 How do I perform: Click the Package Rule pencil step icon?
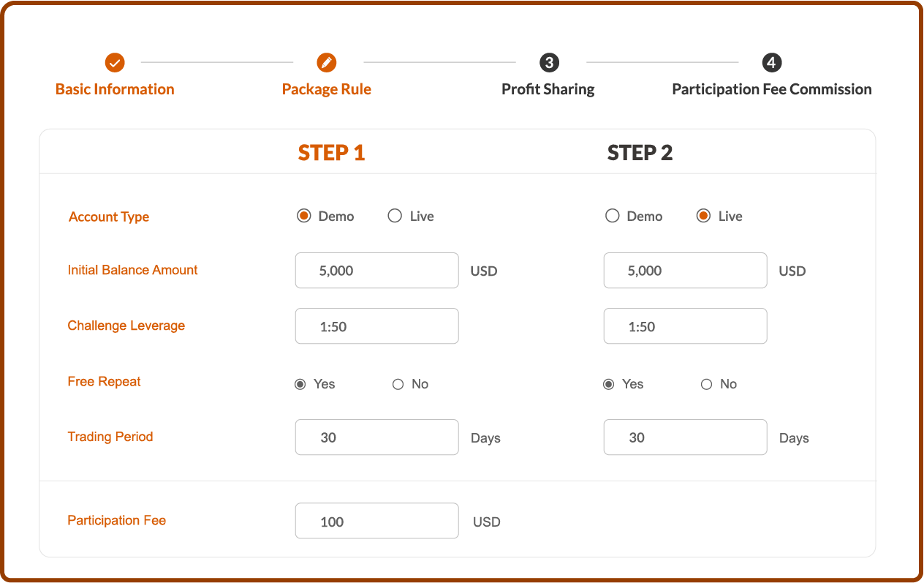point(327,63)
